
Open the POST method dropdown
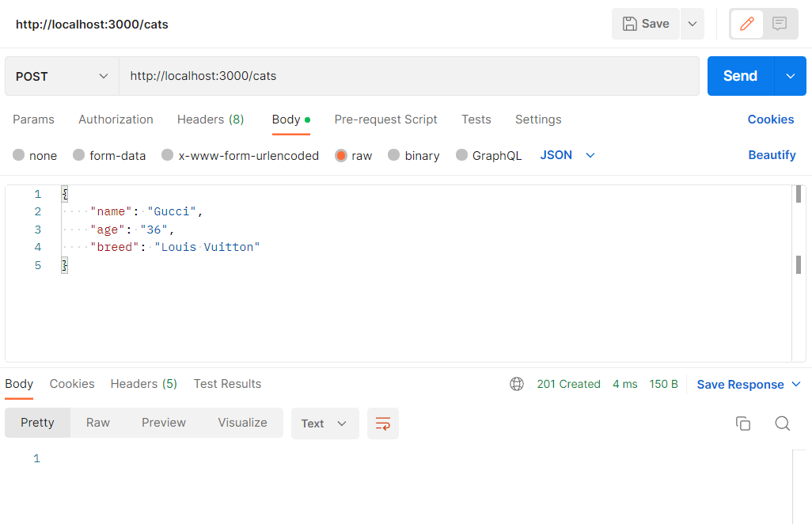[x=63, y=76]
